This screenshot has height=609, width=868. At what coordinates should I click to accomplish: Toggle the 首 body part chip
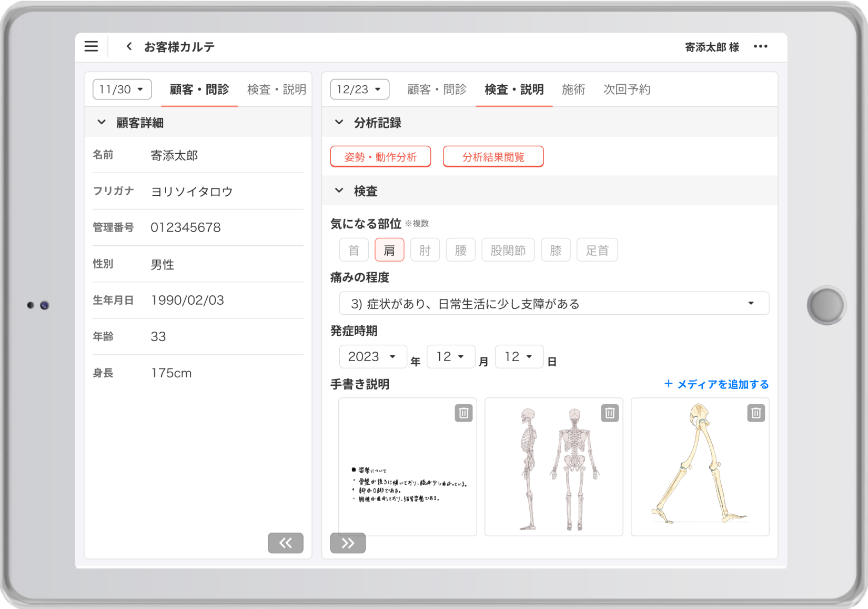[354, 250]
